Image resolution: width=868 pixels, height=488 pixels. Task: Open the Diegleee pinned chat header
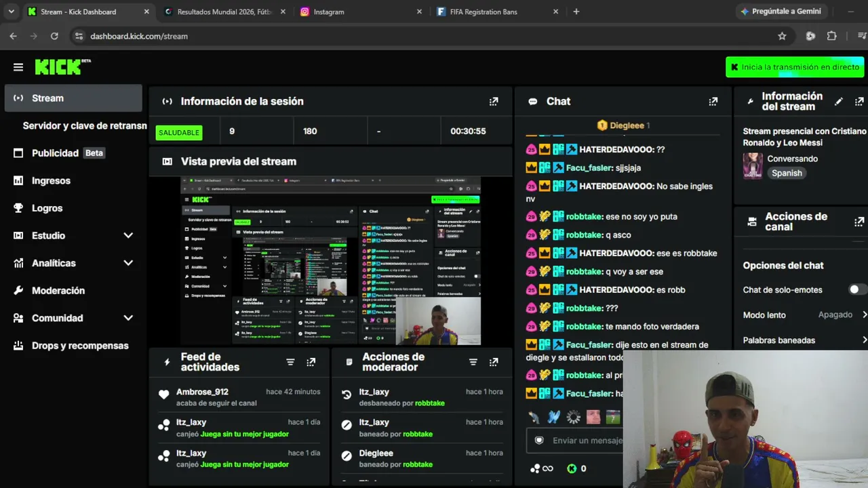pyautogui.click(x=623, y=125)
